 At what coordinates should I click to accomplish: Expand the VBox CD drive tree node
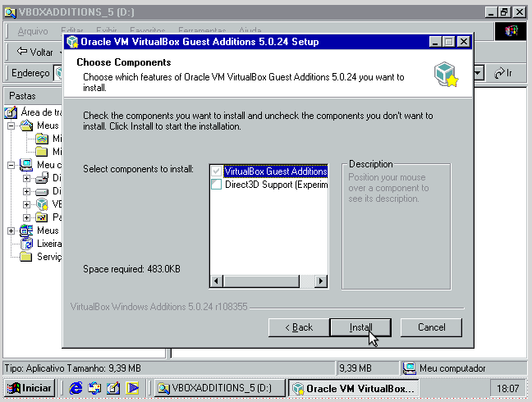click(26, 204)
